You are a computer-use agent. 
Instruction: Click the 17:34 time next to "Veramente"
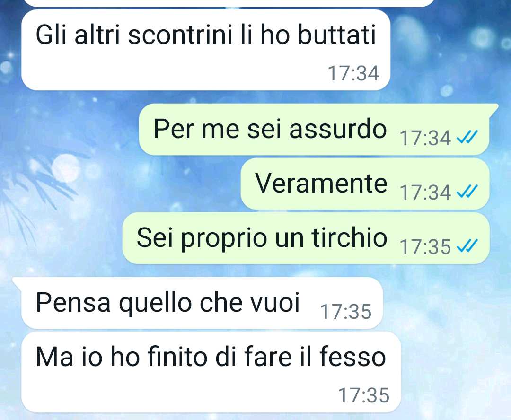coord(425,192)
